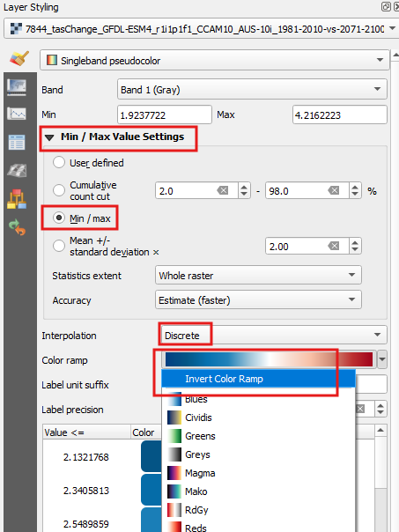Pick the Magma color ramp

point(258,473)
